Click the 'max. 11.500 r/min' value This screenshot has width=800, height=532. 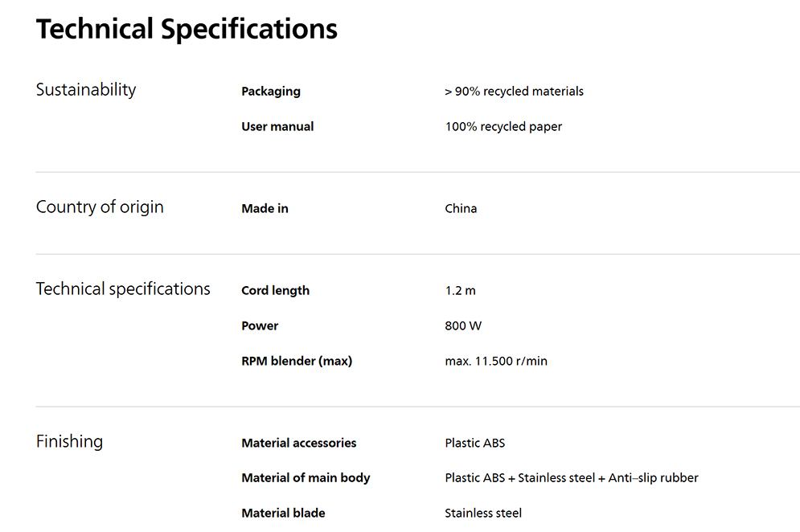coord(496,362)
